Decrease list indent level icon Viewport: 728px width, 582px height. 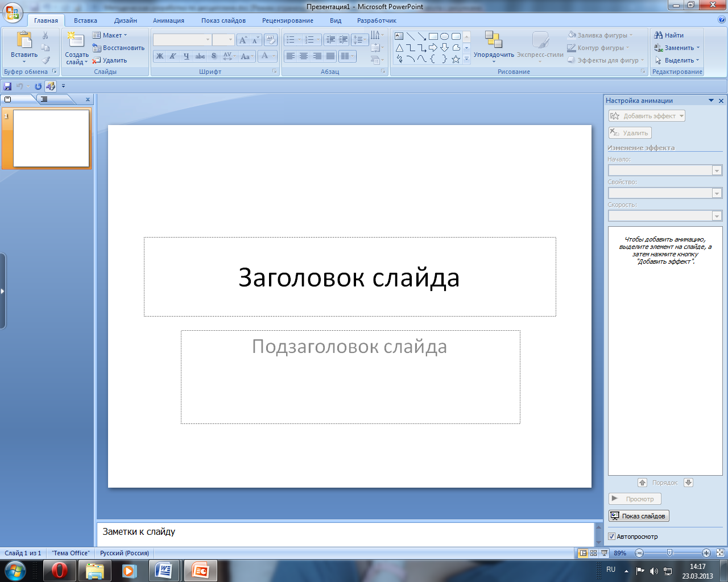pyautogui.click(x=330, y=40)
